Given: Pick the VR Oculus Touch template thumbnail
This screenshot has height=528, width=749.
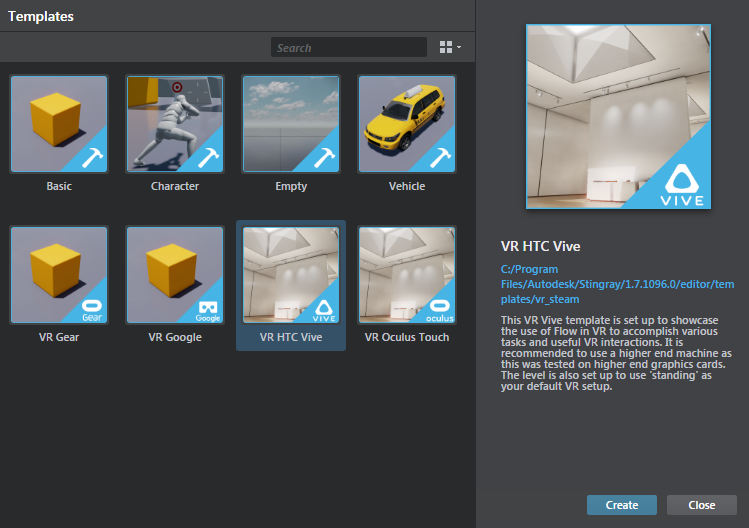Looking at the screenshot, I should (x=407, y=275).
